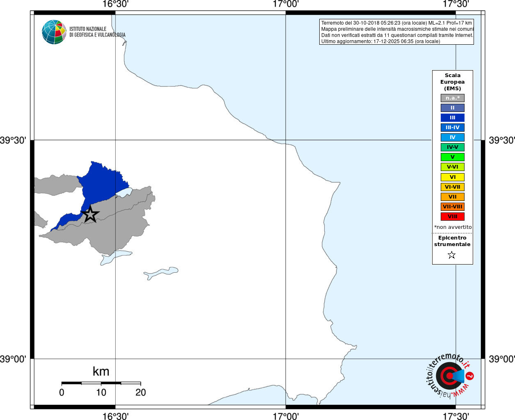Click the bottom 16°30' longitude label

pos(115,416)
